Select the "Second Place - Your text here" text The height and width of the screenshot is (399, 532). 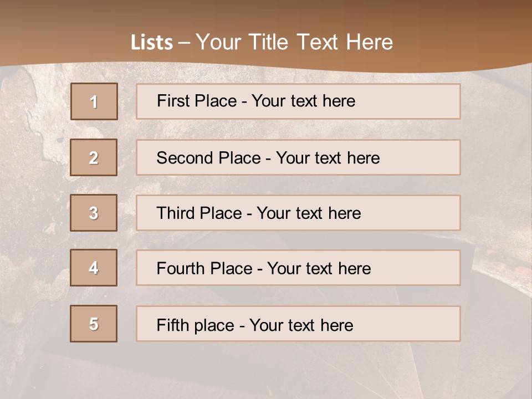(268, 158)
